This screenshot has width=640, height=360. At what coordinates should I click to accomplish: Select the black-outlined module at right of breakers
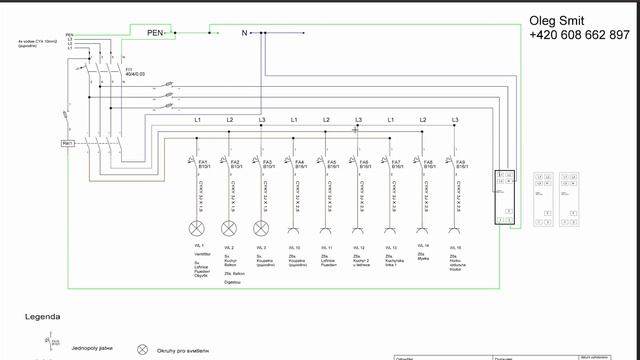(505, 197)
